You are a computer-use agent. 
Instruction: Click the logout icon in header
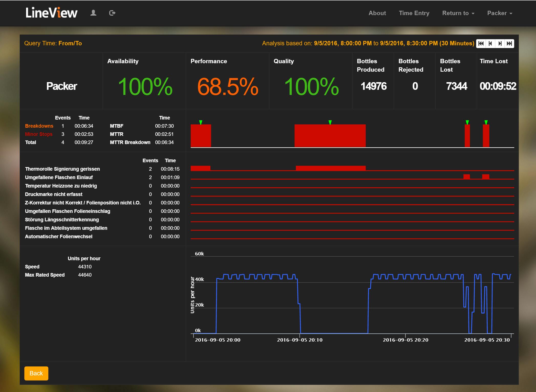[x=112, y=13]
